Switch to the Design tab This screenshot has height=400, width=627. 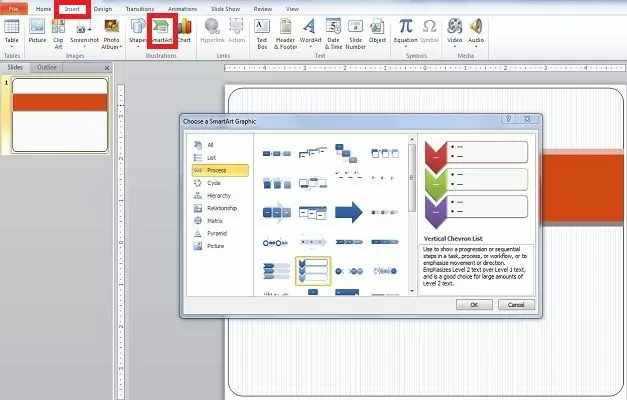pyautogui.click(x=102, y=8)
